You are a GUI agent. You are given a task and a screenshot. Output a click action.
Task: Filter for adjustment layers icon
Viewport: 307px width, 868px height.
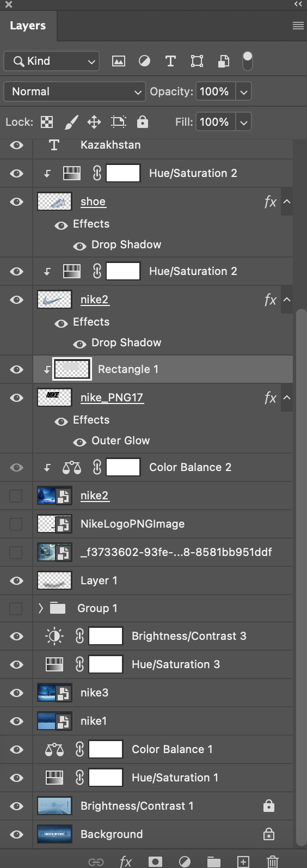coord(144,61)
